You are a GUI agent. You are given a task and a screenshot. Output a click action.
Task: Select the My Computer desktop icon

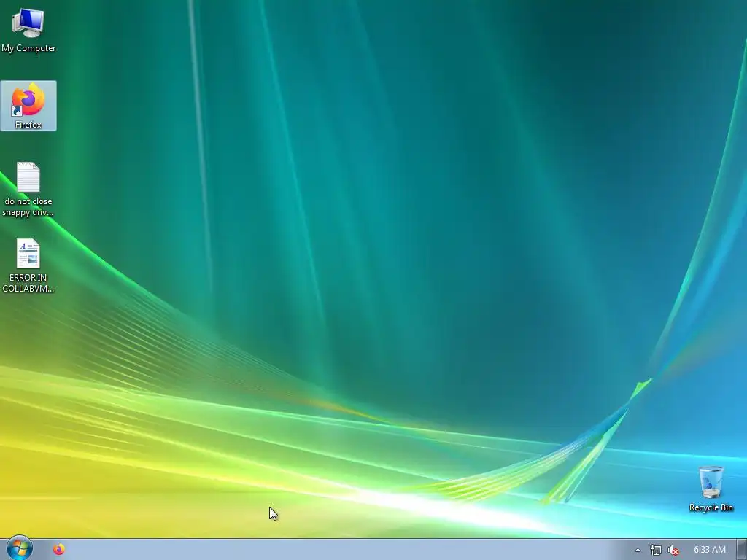[28, 29]
